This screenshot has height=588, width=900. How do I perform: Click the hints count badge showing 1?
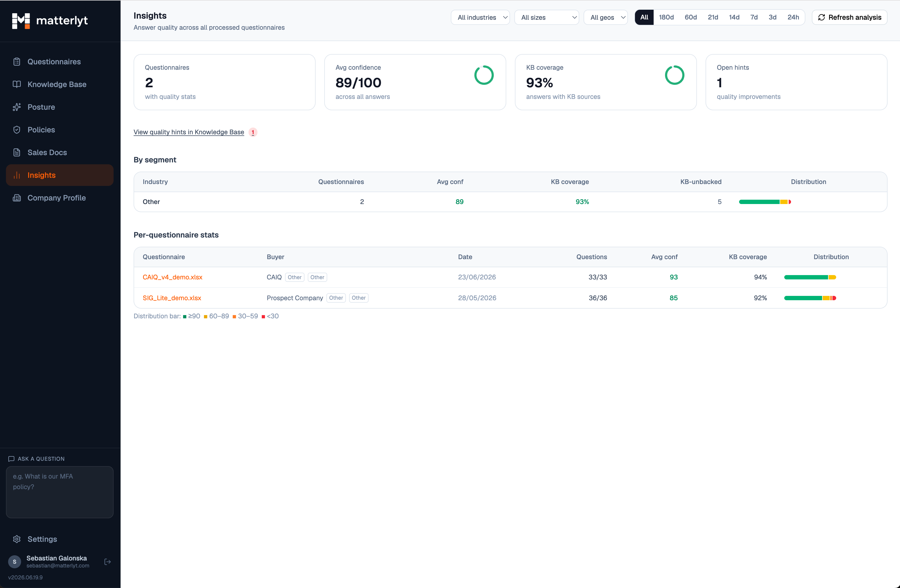pos(253,132)
